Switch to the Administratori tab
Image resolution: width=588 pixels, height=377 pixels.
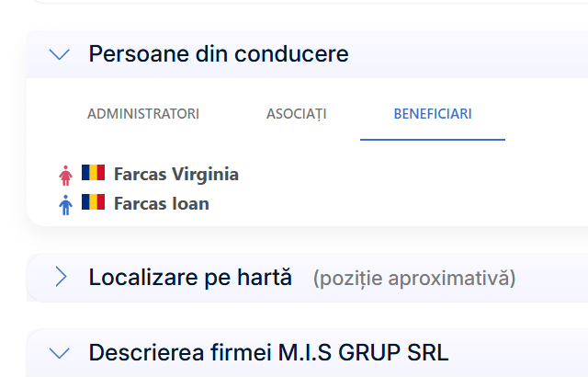(143, 114)
